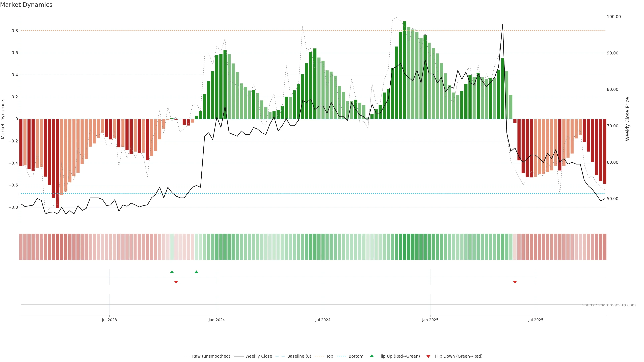Image resolution: width=644 pixels, height=362 pixels.
Task: Click the Weekly Close Price axis title
Action: [x=627, y=119]
